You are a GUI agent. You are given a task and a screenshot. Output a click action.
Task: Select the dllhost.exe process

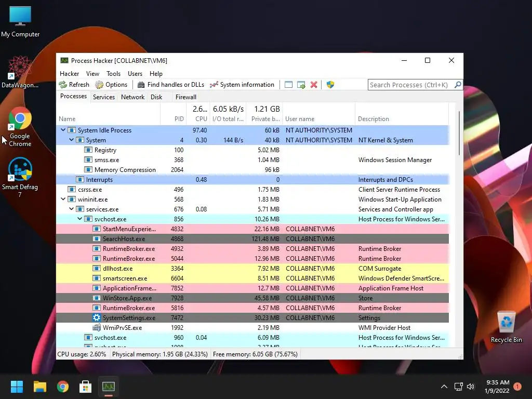253,269
